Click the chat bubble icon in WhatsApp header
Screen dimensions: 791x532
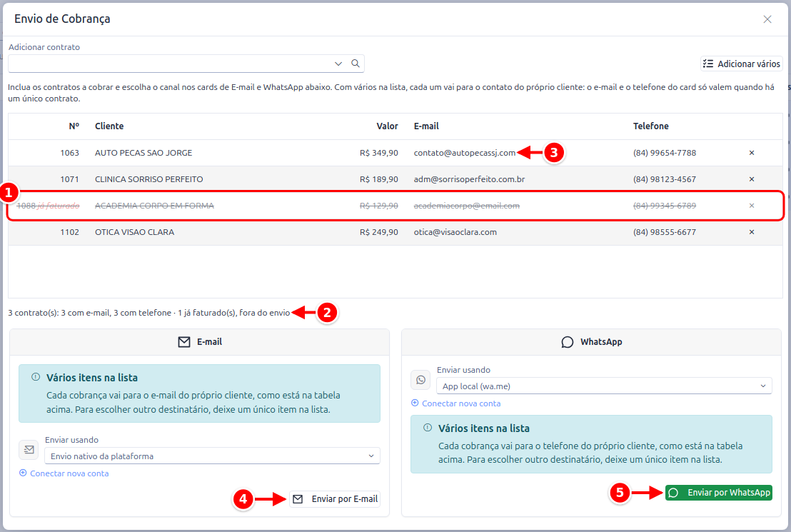pos(567,342)
